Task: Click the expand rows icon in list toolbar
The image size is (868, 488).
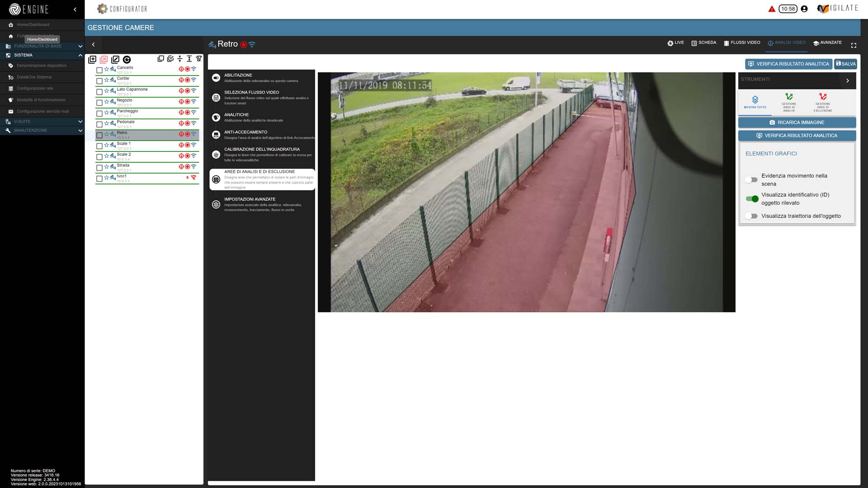Action: [189, 59]
